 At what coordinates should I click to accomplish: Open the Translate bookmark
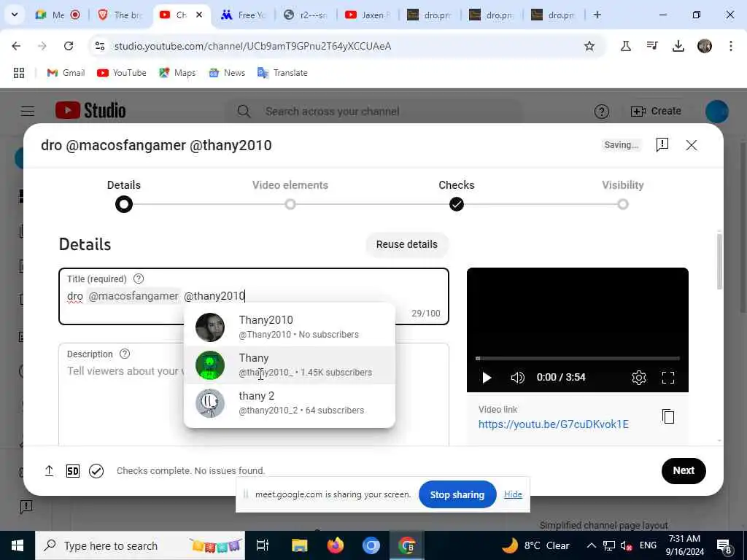point(282,73)
